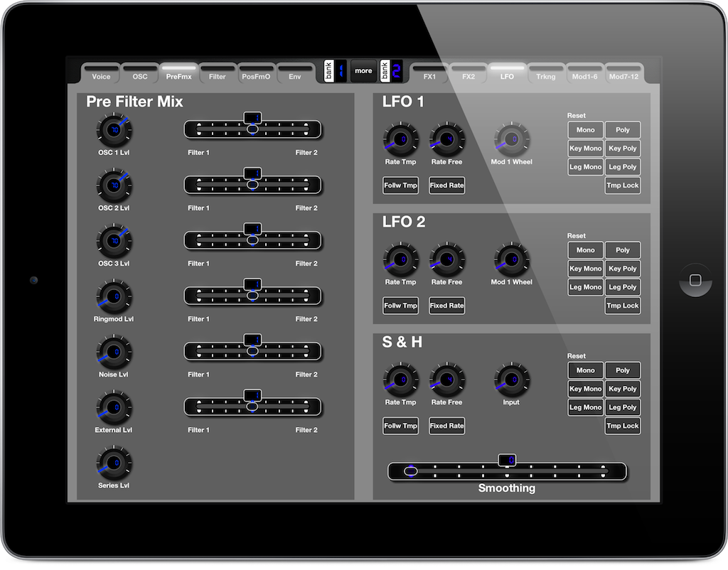728x570 pixels.
Task: Click the External Lvl Filter 1/2 balance slider
Action: (252, 406)
